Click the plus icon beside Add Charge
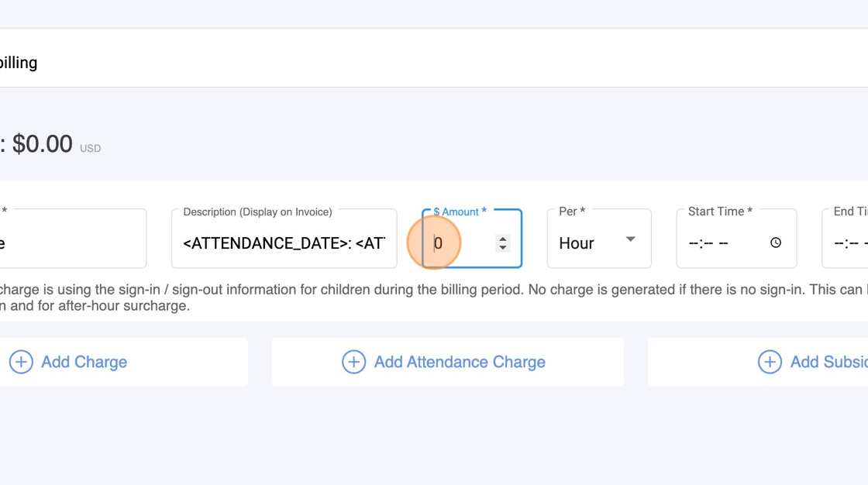868x485 pixels. [x=21, y=362]
